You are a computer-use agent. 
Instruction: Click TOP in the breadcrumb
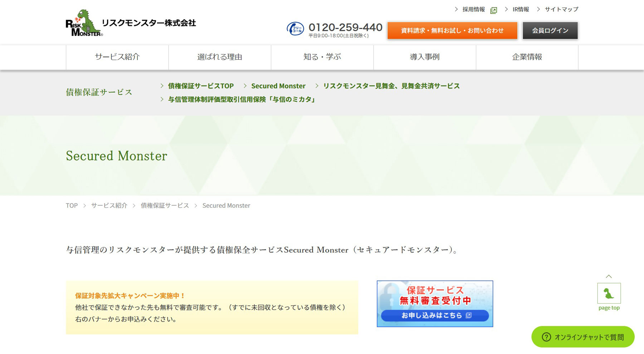tap(72, 205)
